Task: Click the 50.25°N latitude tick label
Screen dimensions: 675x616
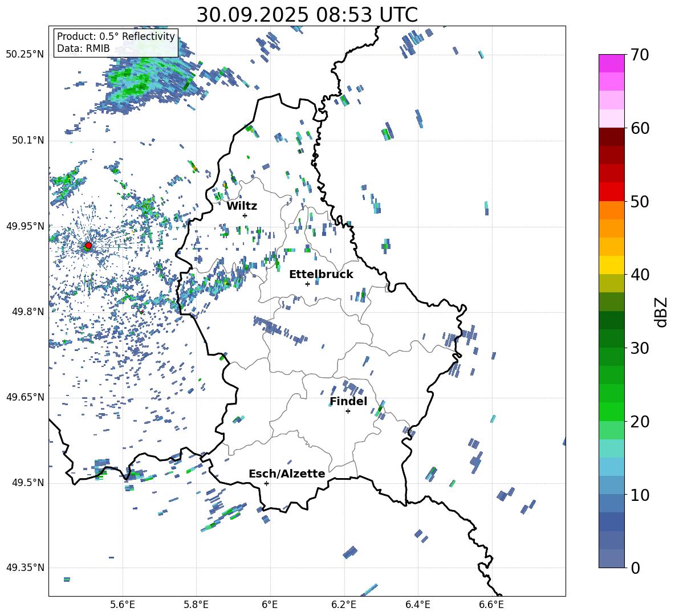Action: tap(25, 55)
